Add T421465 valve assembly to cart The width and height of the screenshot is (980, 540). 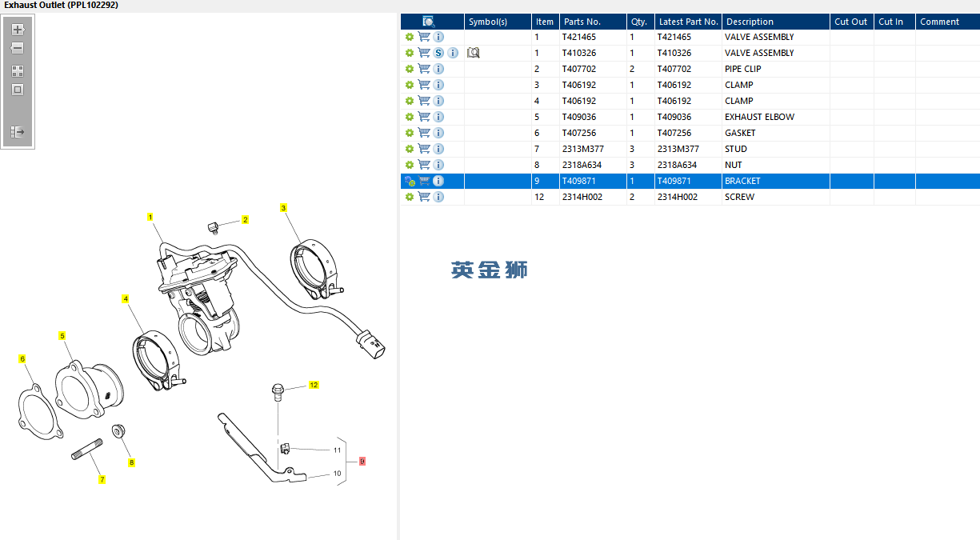pyautogui.click(x=424, y=37)
